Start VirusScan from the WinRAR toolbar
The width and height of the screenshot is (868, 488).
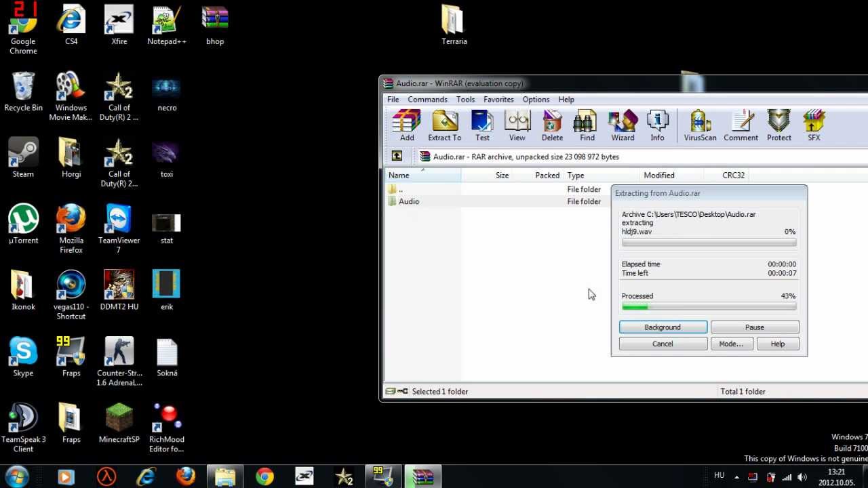click(700, 126)
